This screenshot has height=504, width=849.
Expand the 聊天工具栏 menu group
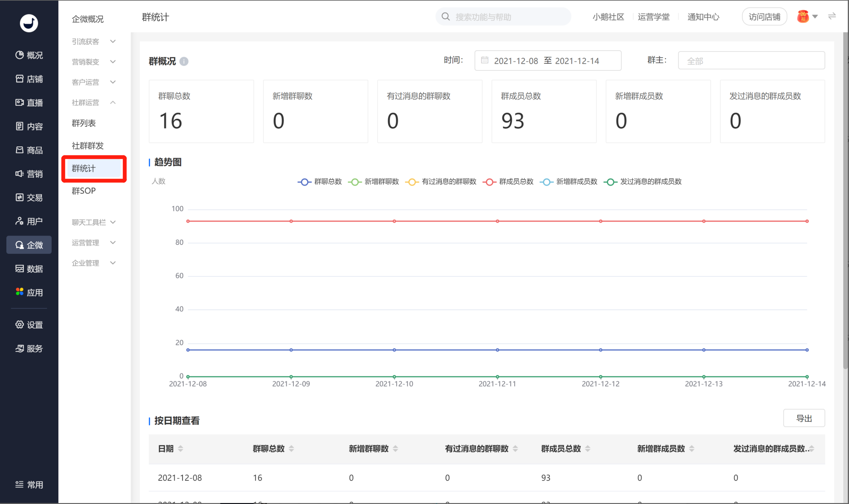[x=94, y=222]
